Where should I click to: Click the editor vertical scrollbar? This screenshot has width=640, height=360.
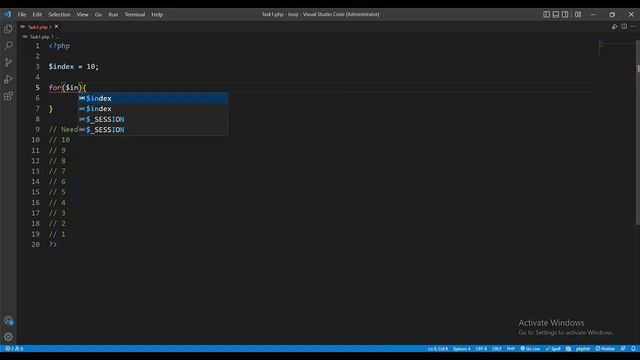(638, 133)
